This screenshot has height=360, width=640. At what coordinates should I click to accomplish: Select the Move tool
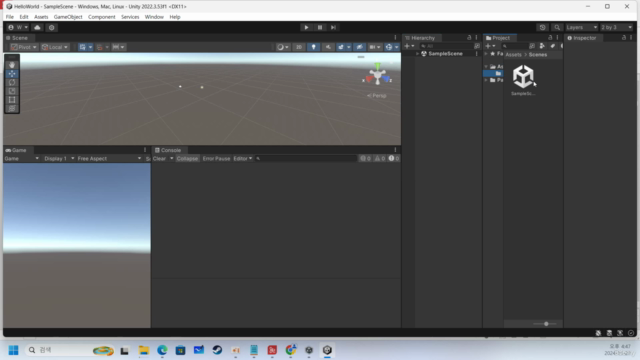tap(12, 74)
